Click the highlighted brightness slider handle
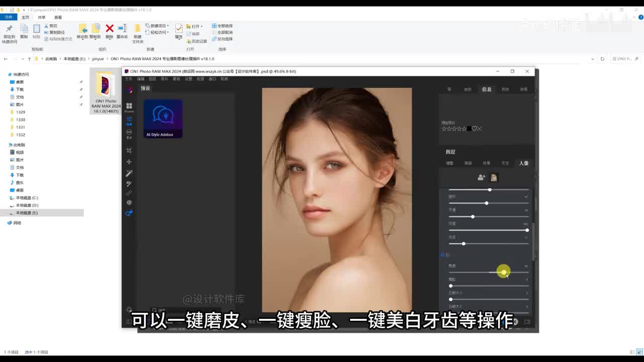 [504, 272]
